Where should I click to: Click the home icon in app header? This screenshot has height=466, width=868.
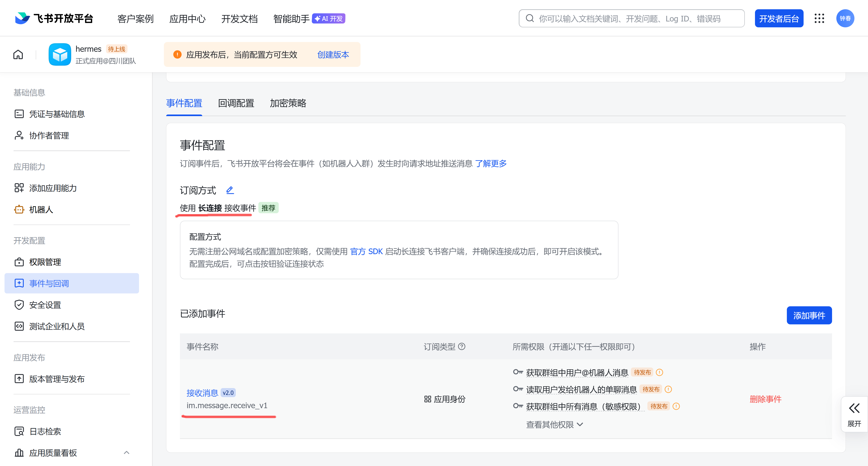[18, 54]
